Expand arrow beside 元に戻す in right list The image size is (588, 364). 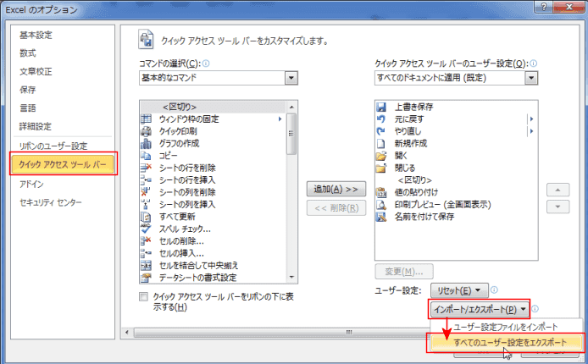pos(531,119)
